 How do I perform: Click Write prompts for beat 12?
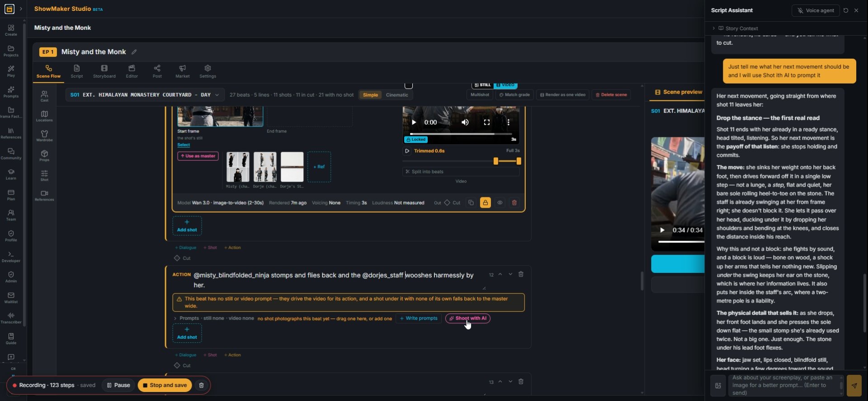[x=419, y=318]
